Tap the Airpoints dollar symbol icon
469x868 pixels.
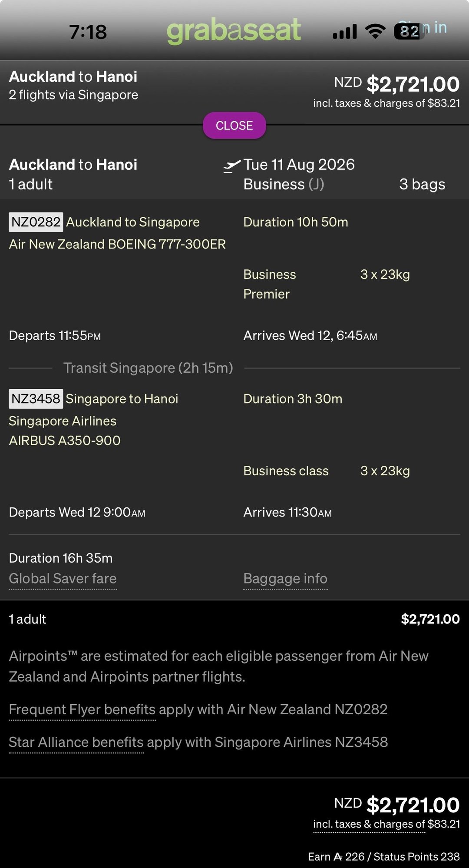pyautogui.click(x=338, y=857)
